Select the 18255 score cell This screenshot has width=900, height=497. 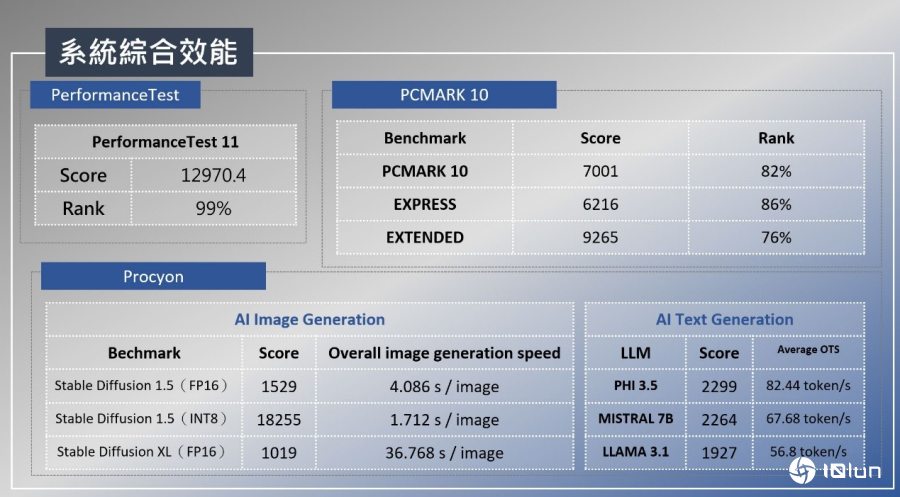(280, 420)
